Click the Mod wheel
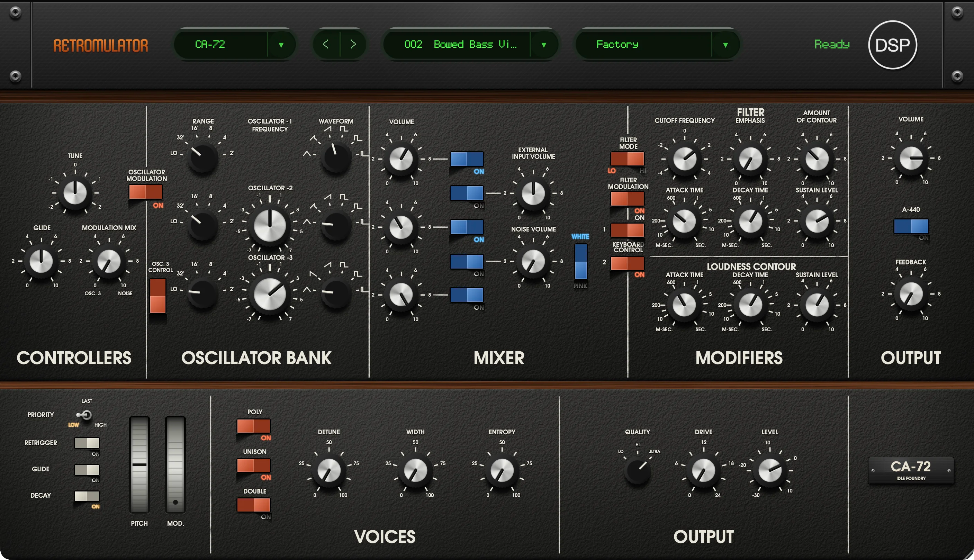The width and height of the screenshot is (974, 560). 175,464
